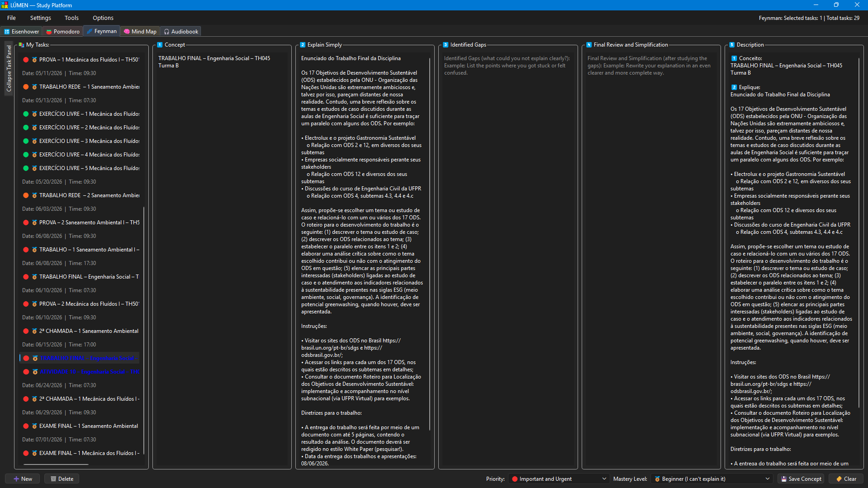Screen dimensions: 868x488
Task: Select 2ª CHAMADA – 1 Mecânica dos Fluídos task
Action: (x=81, y=399)
